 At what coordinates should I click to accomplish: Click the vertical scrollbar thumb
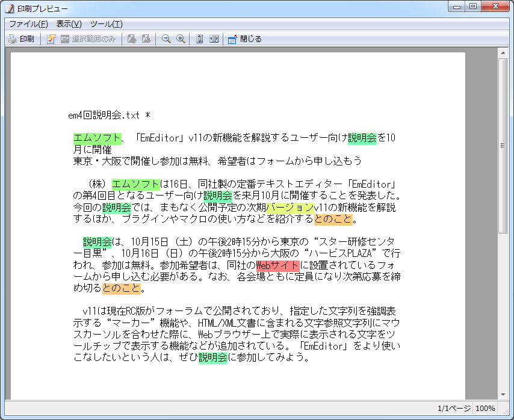pyautogui.click(x=503, y=146)
